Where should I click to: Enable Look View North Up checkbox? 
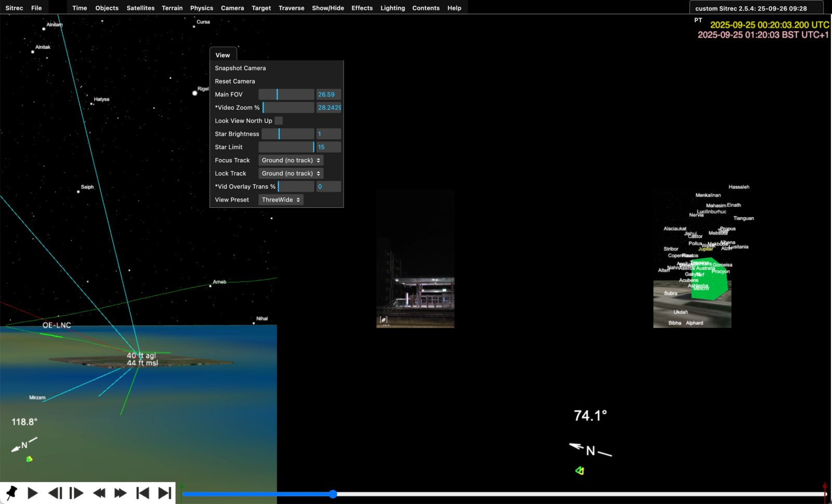[x=279, y=121]
